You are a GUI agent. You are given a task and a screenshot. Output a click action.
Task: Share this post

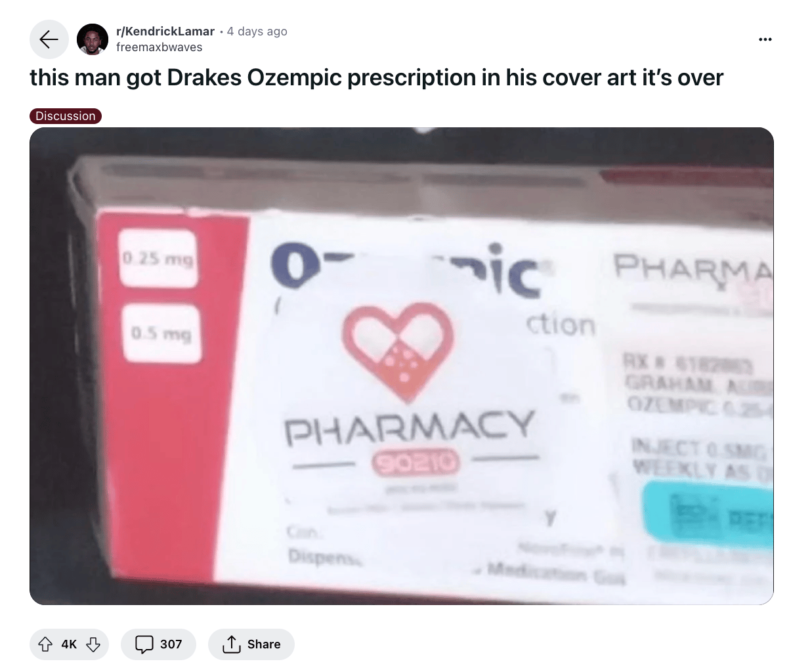tap(251, 644)
